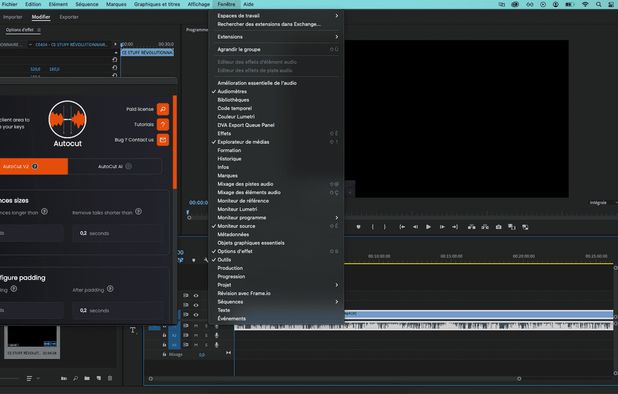Click the icon right of Comparison View
This screenshot has width=618, height=394.
click(525, 227)
